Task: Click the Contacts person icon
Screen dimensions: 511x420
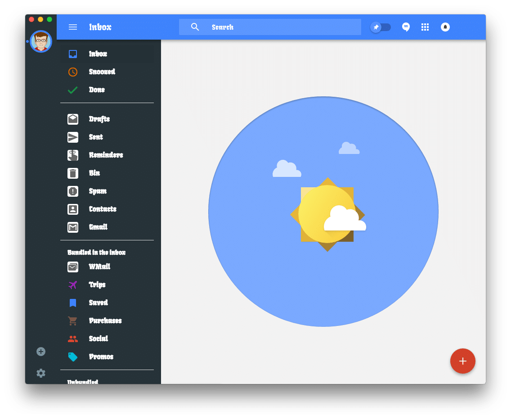Action: tap(73, 209)
